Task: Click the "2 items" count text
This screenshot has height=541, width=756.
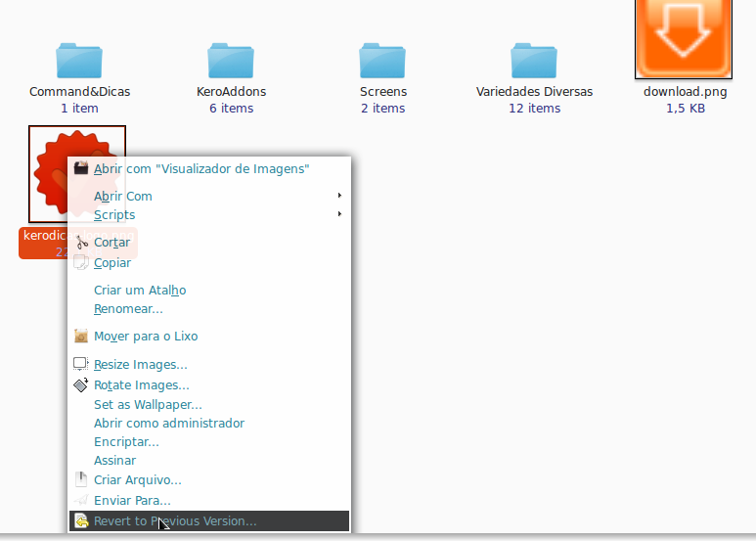Action: point(383,108)
